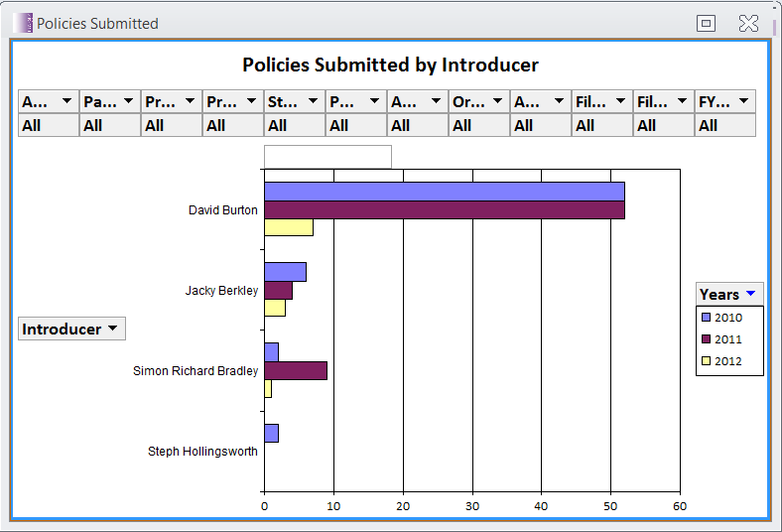Select the 'Policies Submitted by Introducer' chart title
The width and height of the screenshot is (782, 532).
[x=390, y=66]
